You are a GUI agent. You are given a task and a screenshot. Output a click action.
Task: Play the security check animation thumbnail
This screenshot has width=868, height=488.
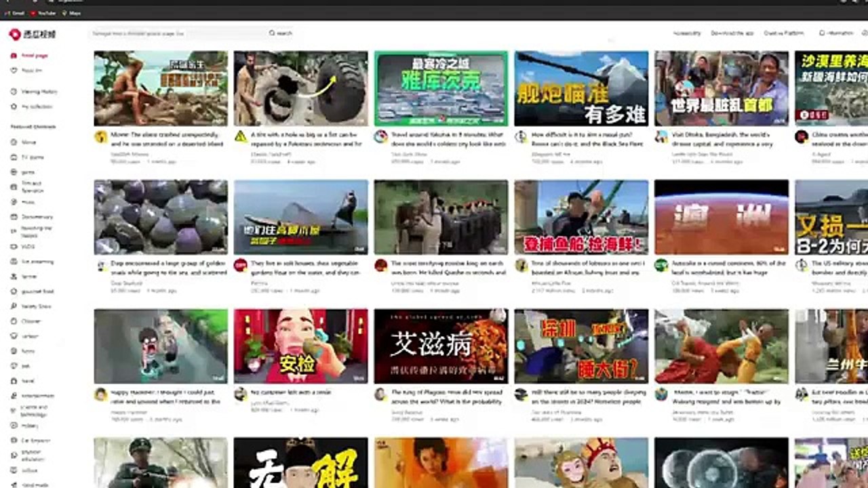click(x=301, y=346)
